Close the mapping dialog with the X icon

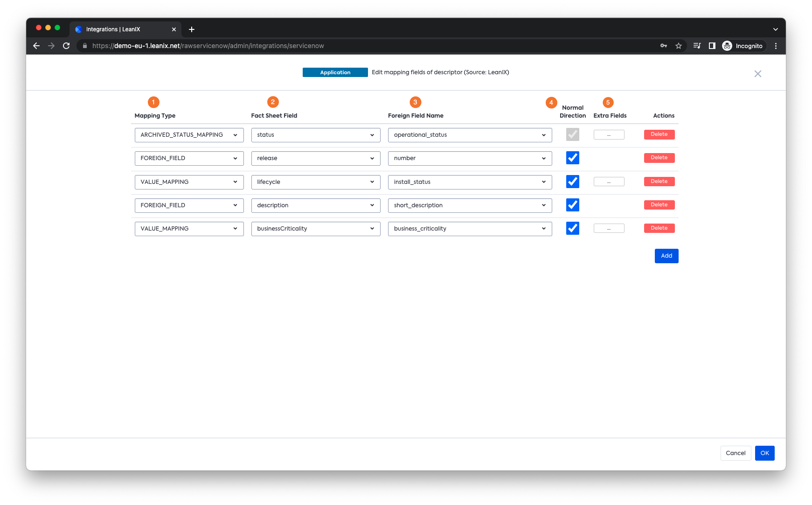758,73
